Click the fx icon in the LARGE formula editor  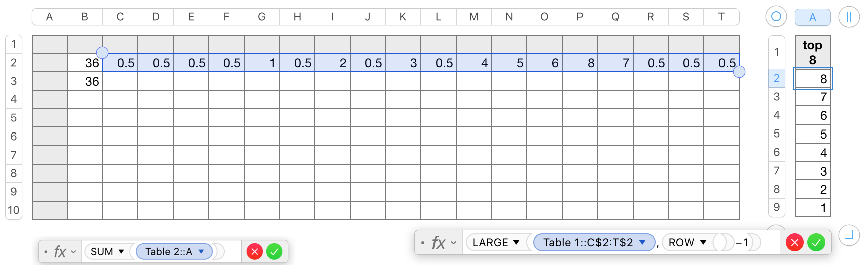pyautogui.click(x=439, y=243)
